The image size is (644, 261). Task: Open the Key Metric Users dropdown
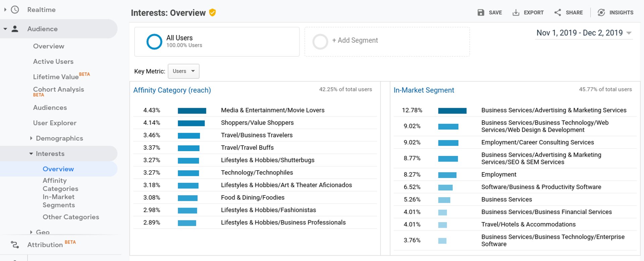click(x=183, y=71)
